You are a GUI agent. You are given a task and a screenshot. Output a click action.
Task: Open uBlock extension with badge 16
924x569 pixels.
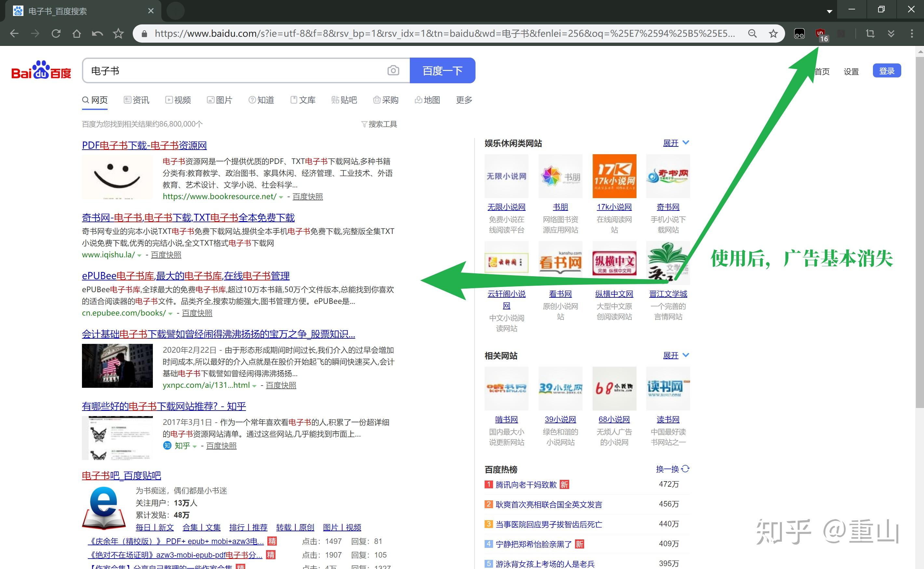point(821,35)
